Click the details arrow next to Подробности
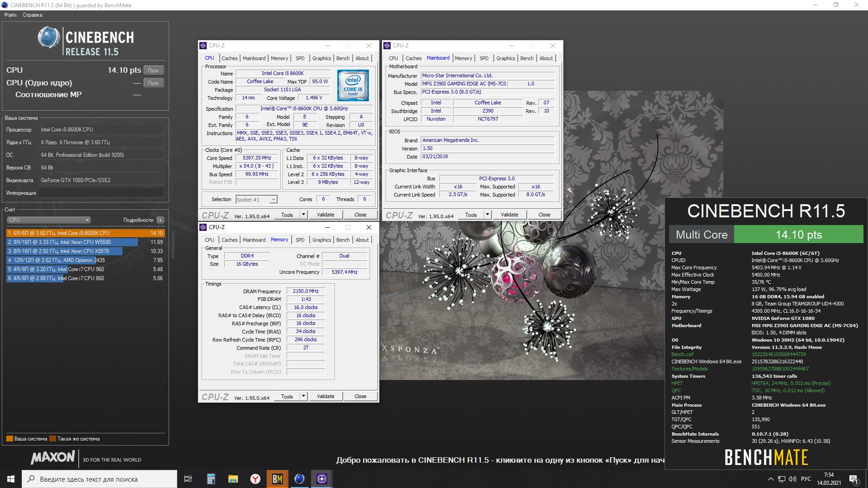The height and width of the screenshot is (488, 868). pos(160,220)
